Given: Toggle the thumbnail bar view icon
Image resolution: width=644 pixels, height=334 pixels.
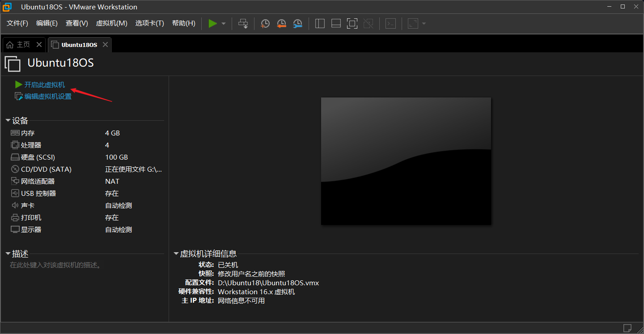Looking at the screenshot, I should tap(336, 23).
